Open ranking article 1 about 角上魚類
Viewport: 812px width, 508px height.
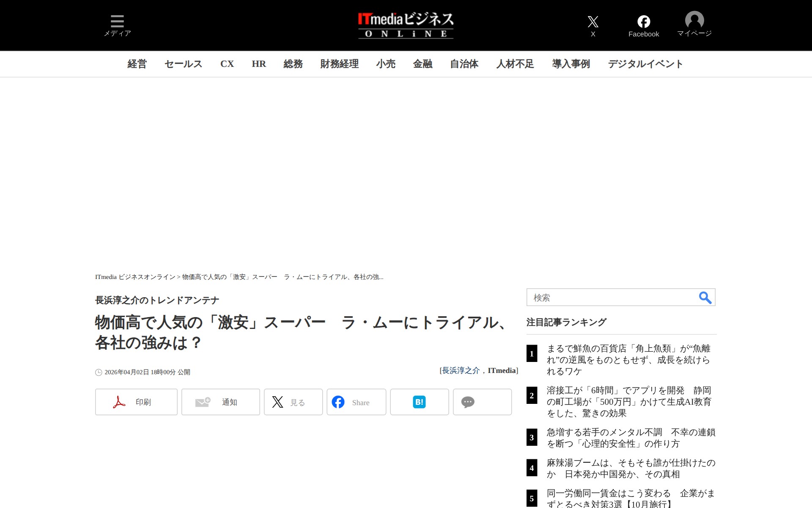point(628,359)
